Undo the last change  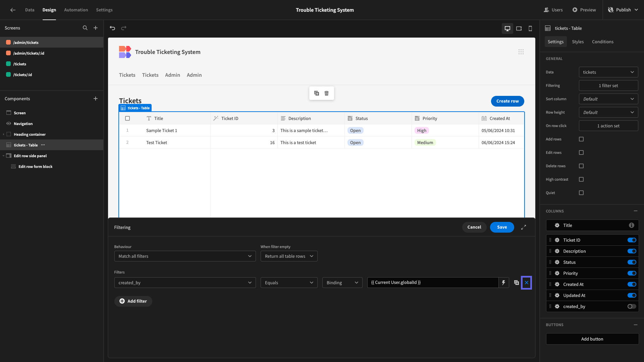point(112,28)
